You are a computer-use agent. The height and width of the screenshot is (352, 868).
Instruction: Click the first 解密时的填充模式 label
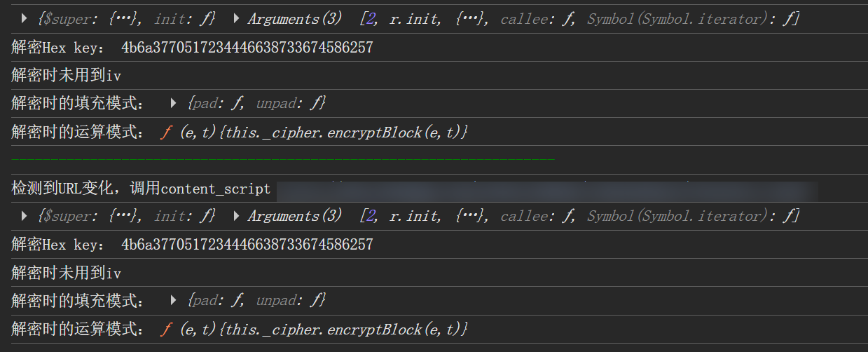tap(78, 104)
